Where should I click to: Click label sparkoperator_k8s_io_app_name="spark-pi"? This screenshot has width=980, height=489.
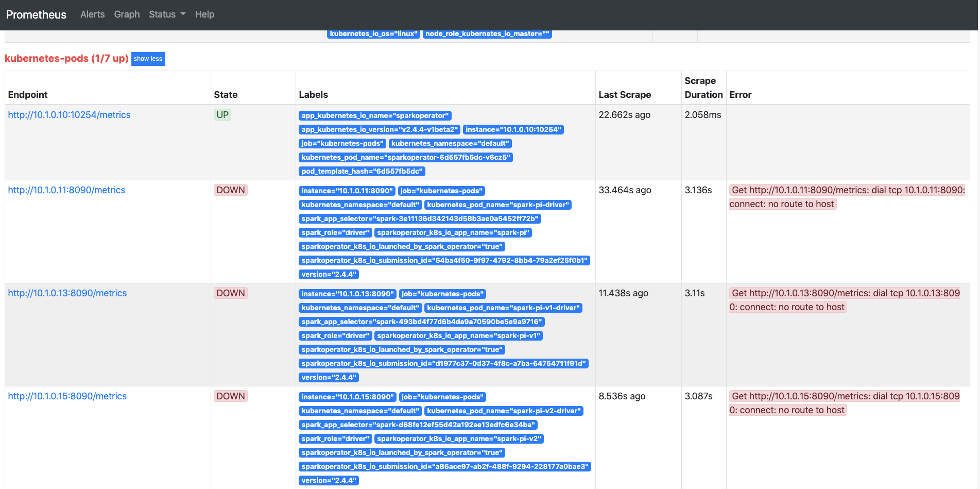point(453,233)
